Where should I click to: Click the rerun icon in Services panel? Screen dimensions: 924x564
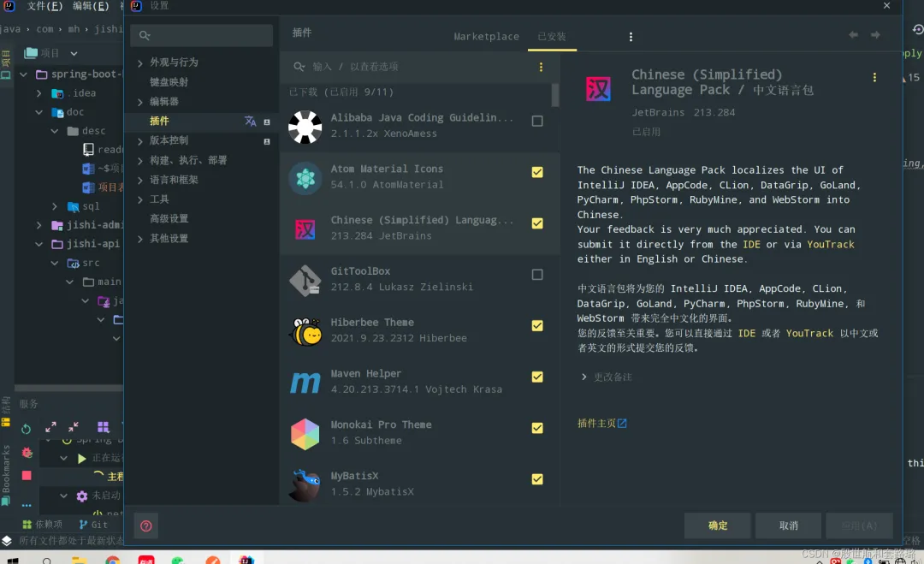26,429
